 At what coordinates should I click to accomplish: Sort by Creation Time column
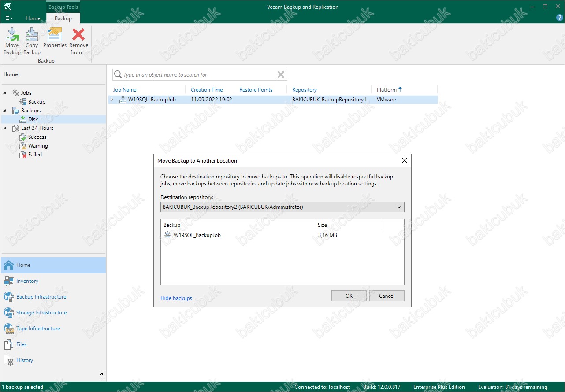tap(207, 89)
